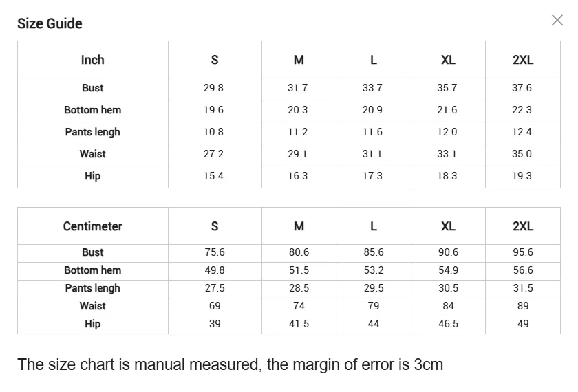
Task: Select the 41.5 hip value for size M
Action: point(299,324)
